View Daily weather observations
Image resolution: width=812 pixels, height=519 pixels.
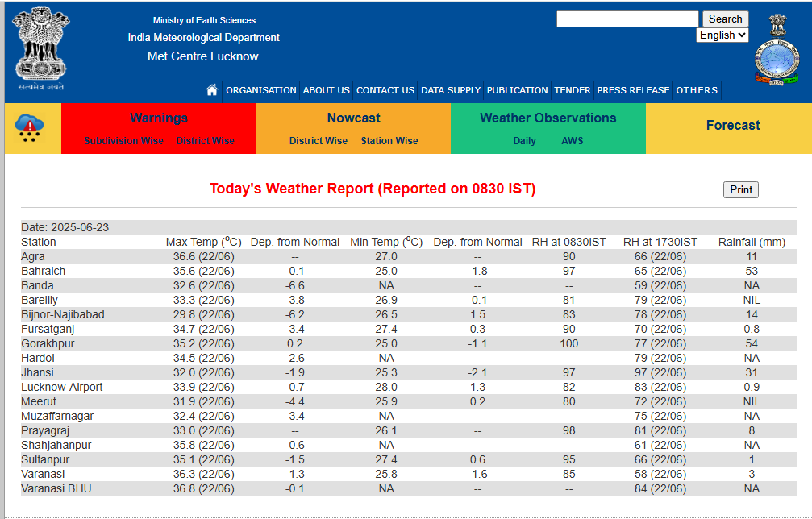coord(524,141)
